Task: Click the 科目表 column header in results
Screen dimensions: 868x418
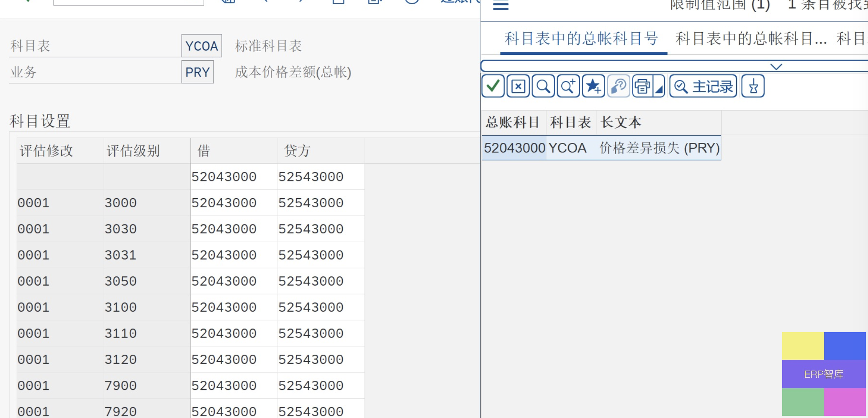Action: pyautogui.click(x=571, y=122)
